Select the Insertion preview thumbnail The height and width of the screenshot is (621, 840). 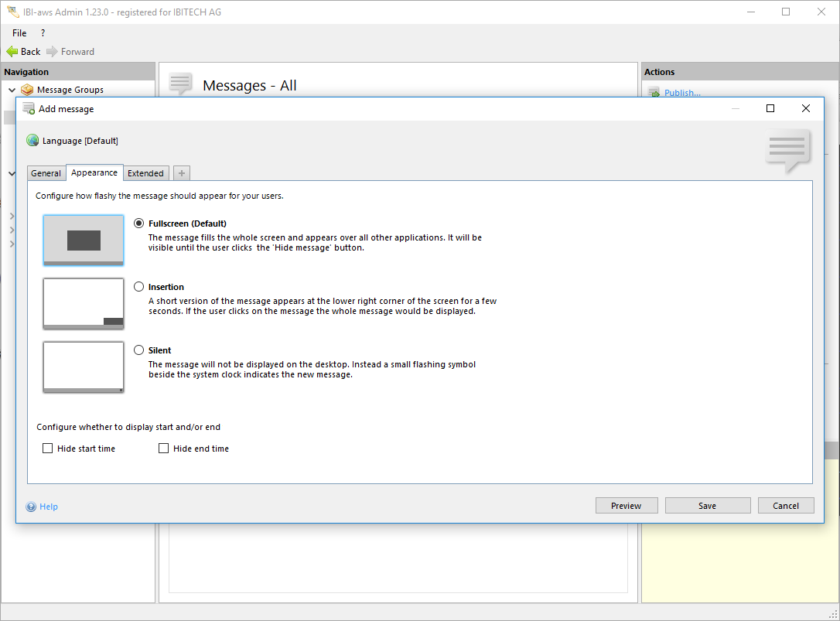tap(84, 304)
